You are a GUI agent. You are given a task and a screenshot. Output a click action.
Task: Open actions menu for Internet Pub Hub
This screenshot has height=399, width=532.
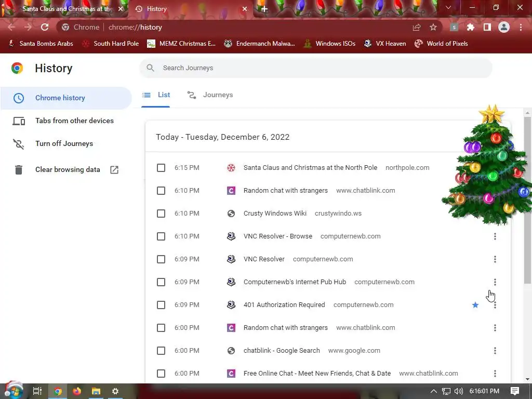[495, 282]
